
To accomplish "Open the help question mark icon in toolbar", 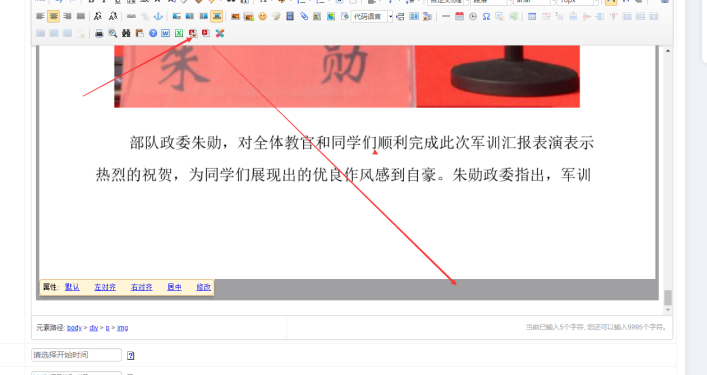I will [x=153, y=33].
